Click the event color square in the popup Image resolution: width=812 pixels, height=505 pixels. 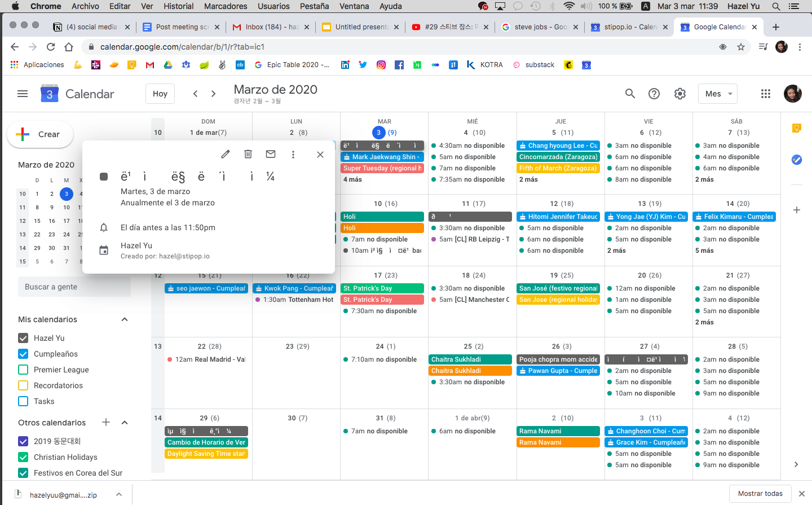point(104,176)
